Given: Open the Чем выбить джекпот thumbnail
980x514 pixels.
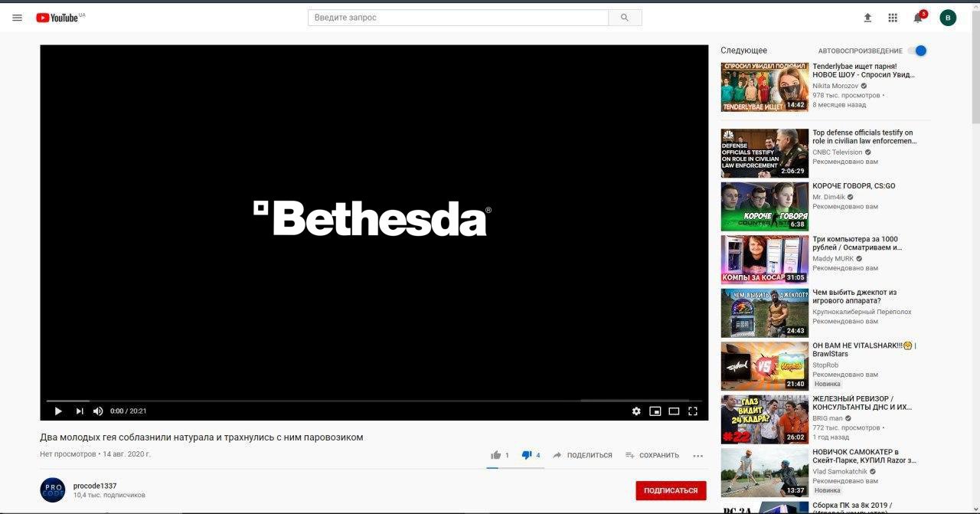Looking at the screenshot, I should coord(764,313).
